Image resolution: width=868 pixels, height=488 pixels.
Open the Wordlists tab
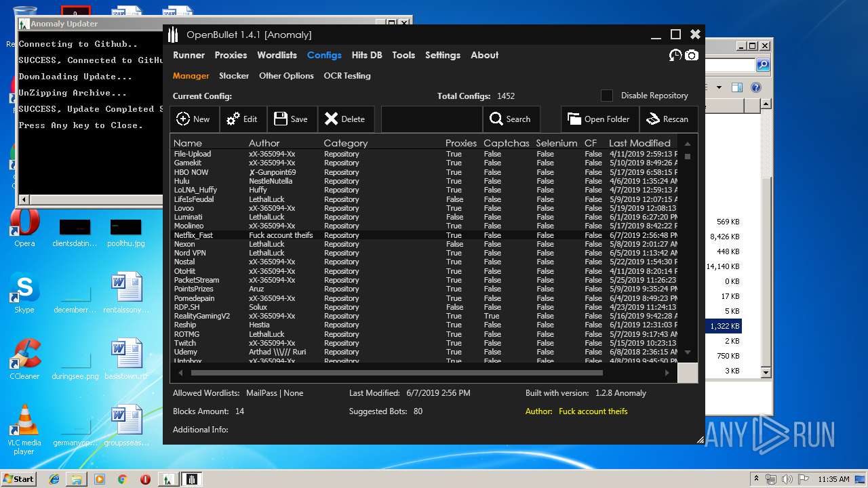tap(277, 55)
